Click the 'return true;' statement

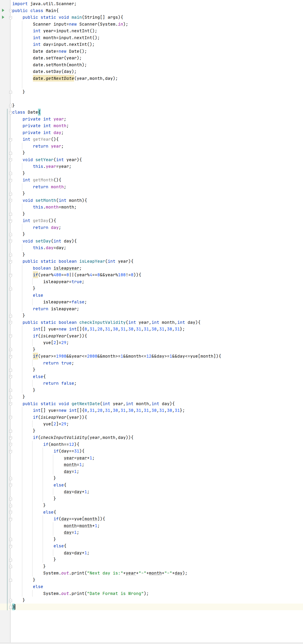tap(59, 363)
